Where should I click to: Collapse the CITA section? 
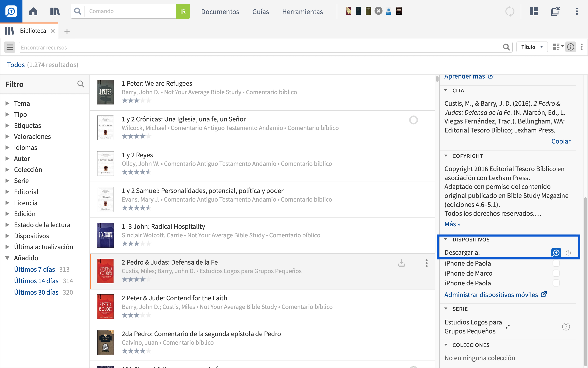[x=446, y=90]
